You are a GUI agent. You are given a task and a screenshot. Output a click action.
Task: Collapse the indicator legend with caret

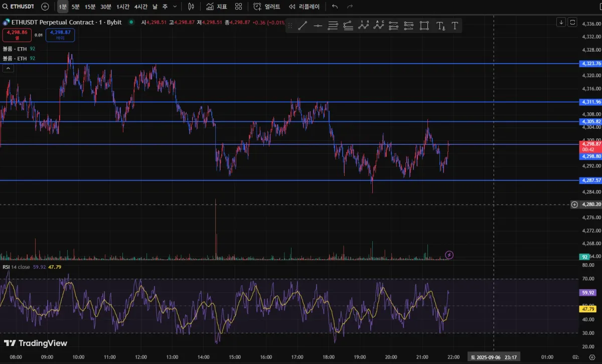click(x=8, y=69)
